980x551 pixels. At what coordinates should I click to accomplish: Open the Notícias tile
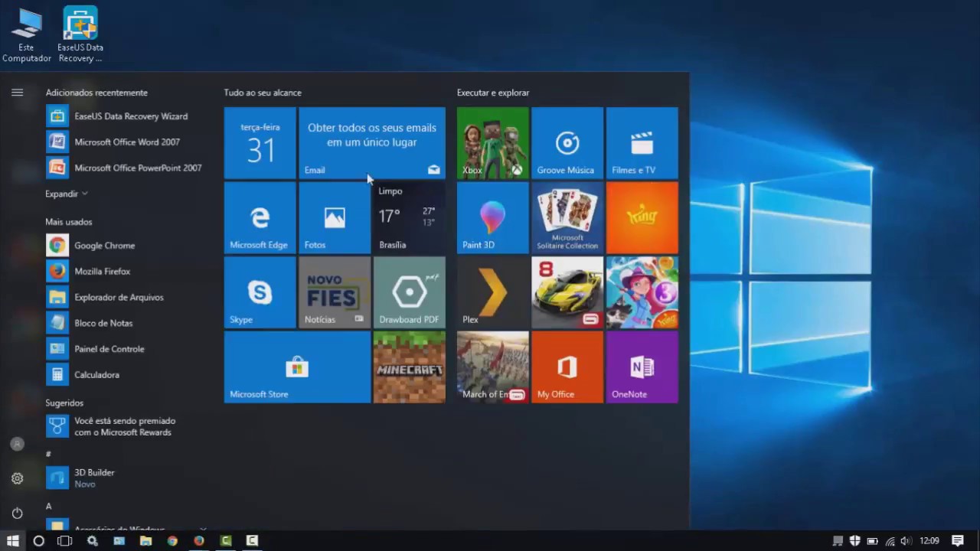click(335, 292)
